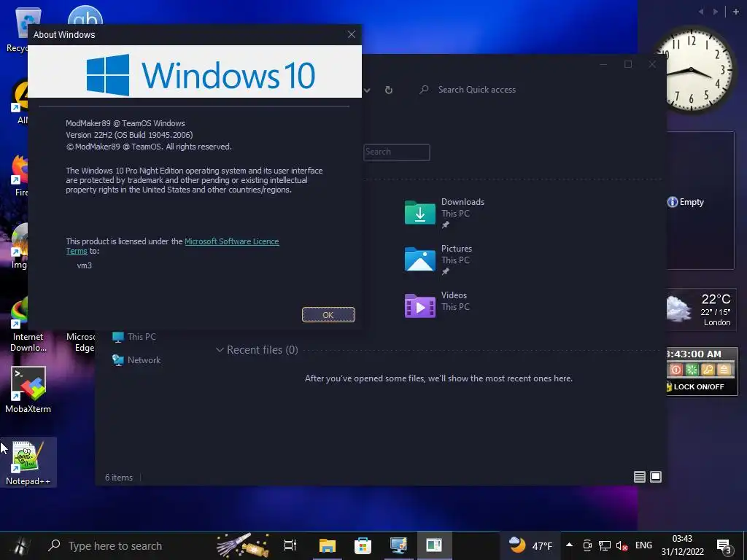Refresh the File Explorer view
The height and width of the screenshot is (560, 747).
pyautogui.click(x=389, y=90)
